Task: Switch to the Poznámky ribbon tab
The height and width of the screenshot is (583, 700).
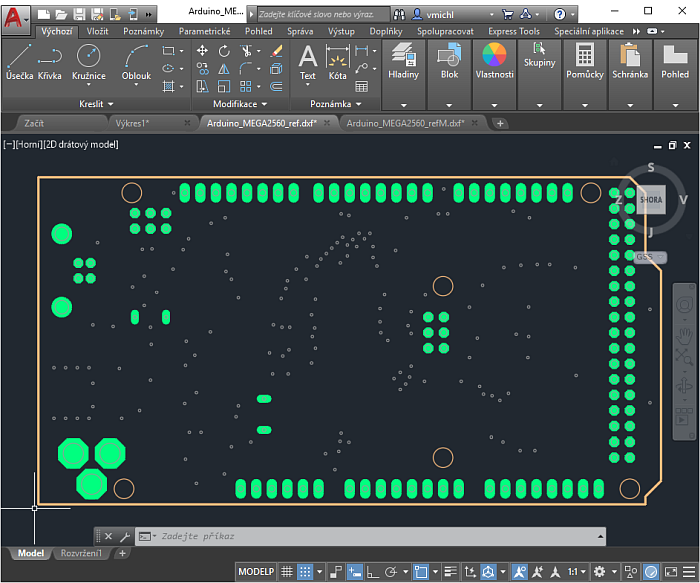Action: [x=143, y=32]
